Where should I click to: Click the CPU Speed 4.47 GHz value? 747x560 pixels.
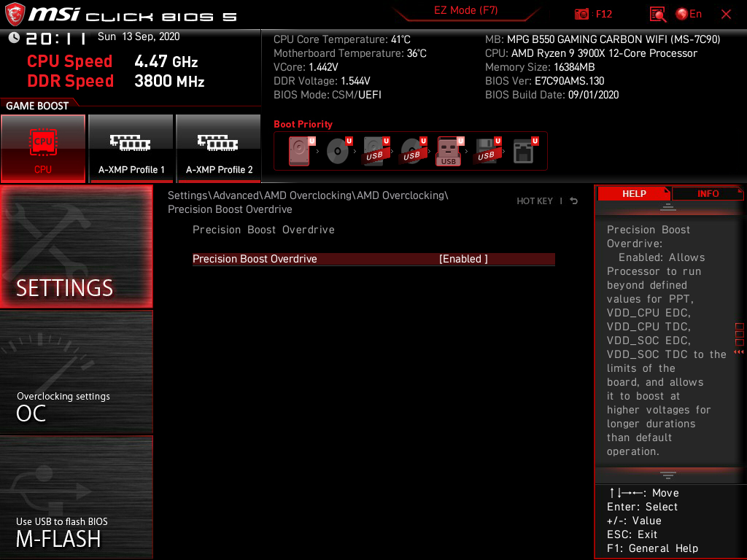pyautogui.click(x=166, y=61)
